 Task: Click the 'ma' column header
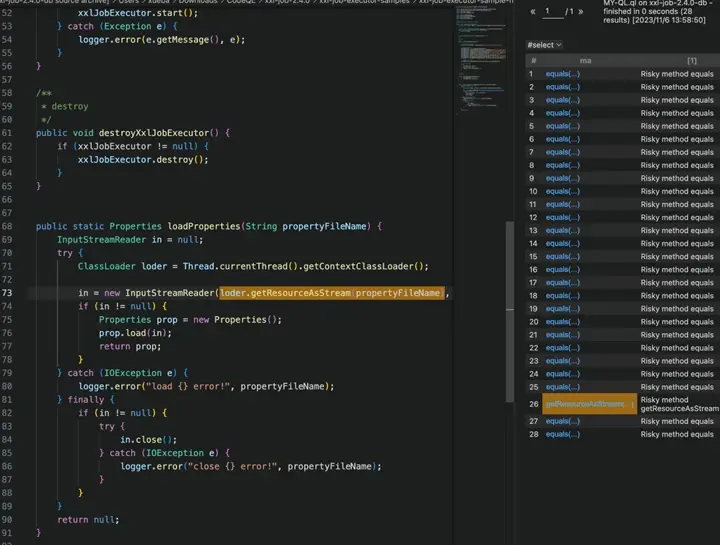pyautogui.click(x=585, y=61)
